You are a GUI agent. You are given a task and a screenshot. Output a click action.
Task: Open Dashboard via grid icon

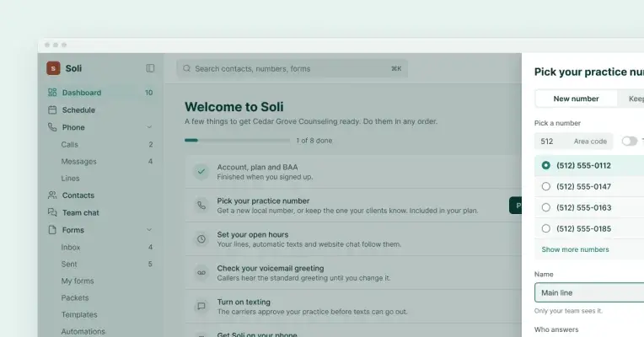(52, 93)
